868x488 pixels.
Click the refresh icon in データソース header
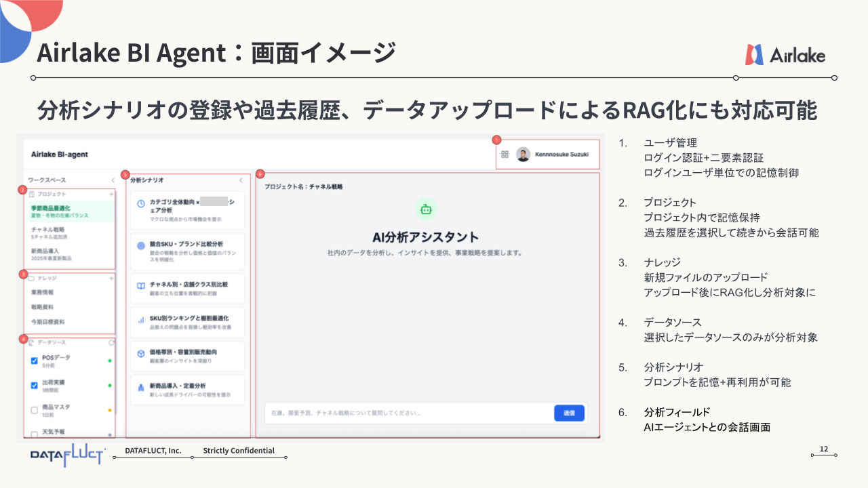click(x=111, y=343)
